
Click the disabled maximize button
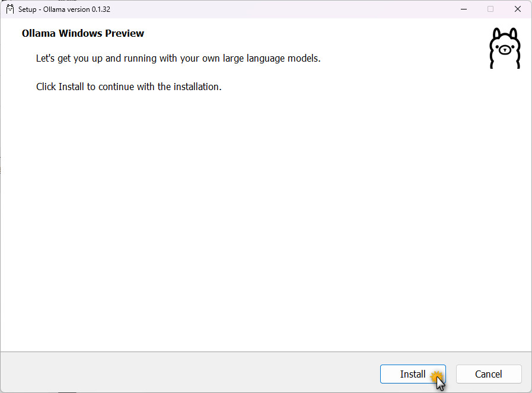click(490, 9)
